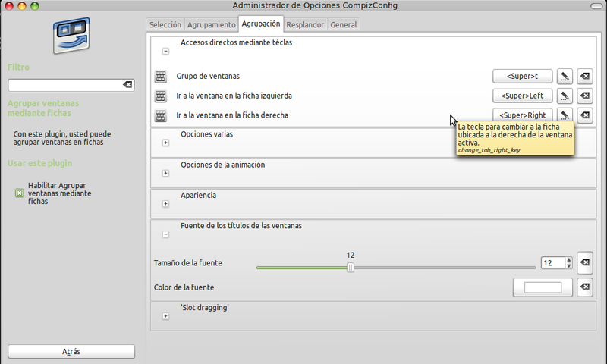
Task: Expand the 'Apariencia' section
Action: coord(165,203)
